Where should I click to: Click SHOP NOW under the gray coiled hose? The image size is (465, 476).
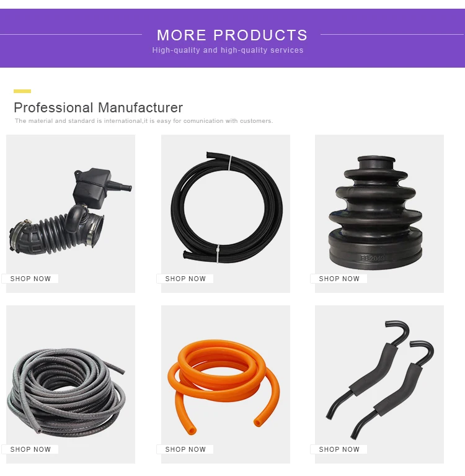pyautogui.click(x=30, y=449)
